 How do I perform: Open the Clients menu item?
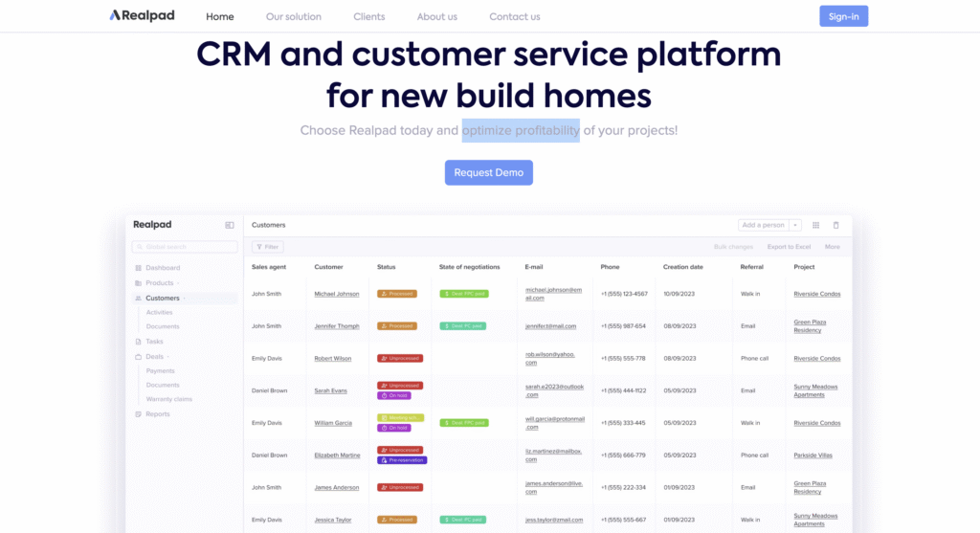point(368,16)
